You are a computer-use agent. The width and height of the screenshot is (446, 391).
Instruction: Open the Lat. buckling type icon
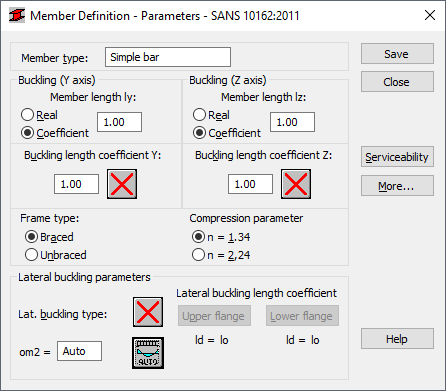[x=148, y=312]
